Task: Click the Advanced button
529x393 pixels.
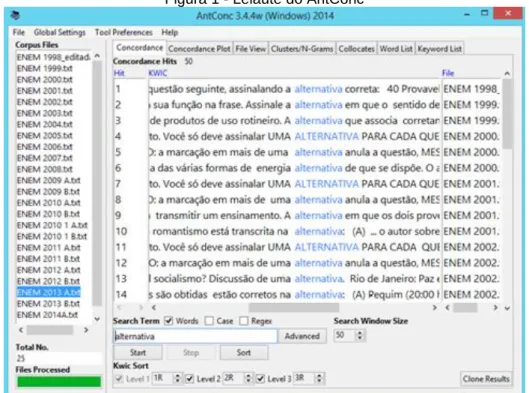Action: 302,336
